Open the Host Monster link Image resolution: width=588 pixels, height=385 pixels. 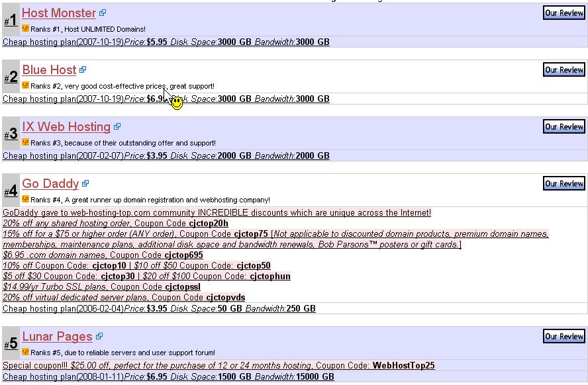coord(59,13)
